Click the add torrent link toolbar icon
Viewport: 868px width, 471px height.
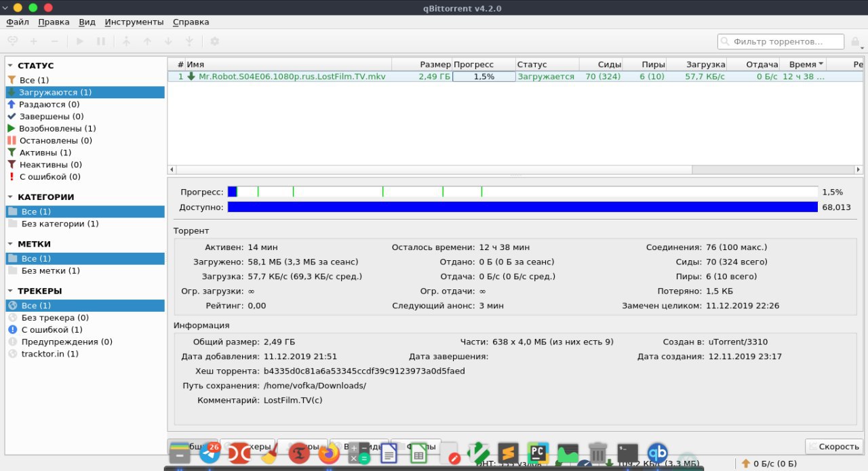point(13,41)
